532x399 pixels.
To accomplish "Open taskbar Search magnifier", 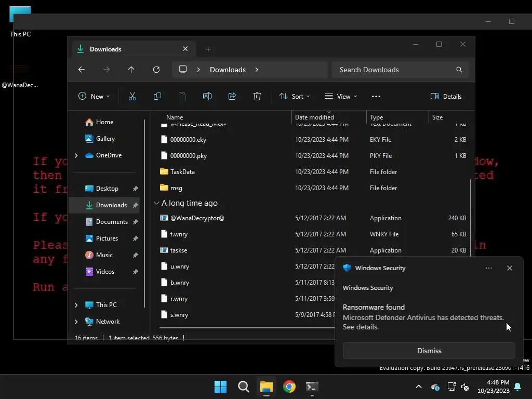I will coord(244,387).
